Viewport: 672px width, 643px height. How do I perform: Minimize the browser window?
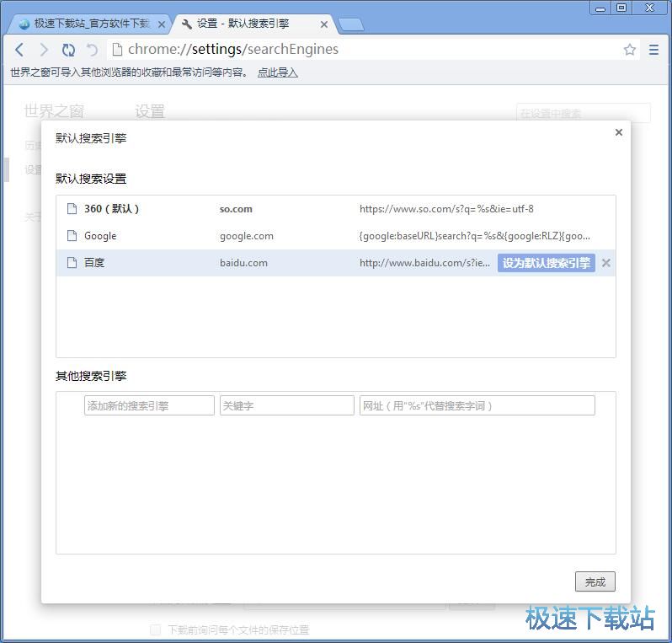[x=600, y=8]
